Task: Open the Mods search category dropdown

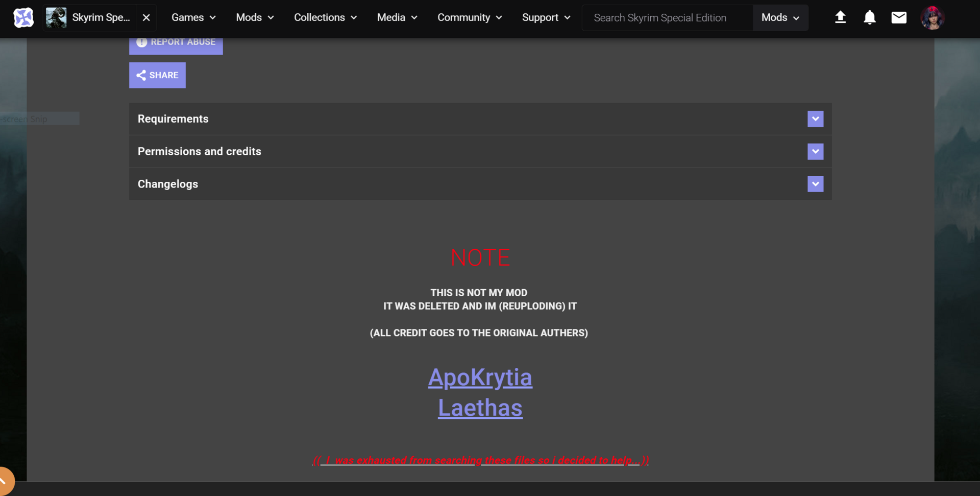Action: pos(780,18)
